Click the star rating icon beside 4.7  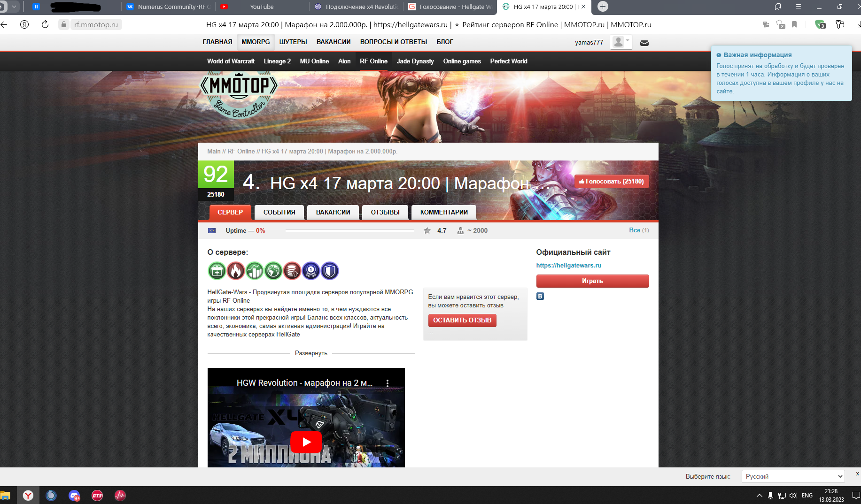pos(427,230)
